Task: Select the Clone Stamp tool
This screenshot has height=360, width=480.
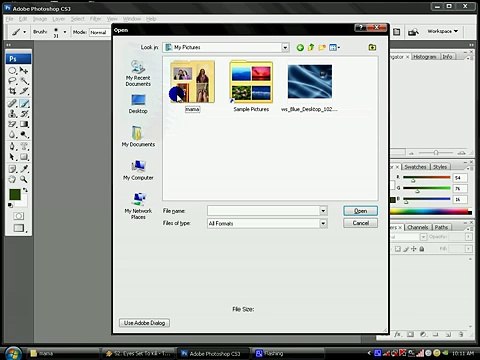Action: [x=12, y=114]
